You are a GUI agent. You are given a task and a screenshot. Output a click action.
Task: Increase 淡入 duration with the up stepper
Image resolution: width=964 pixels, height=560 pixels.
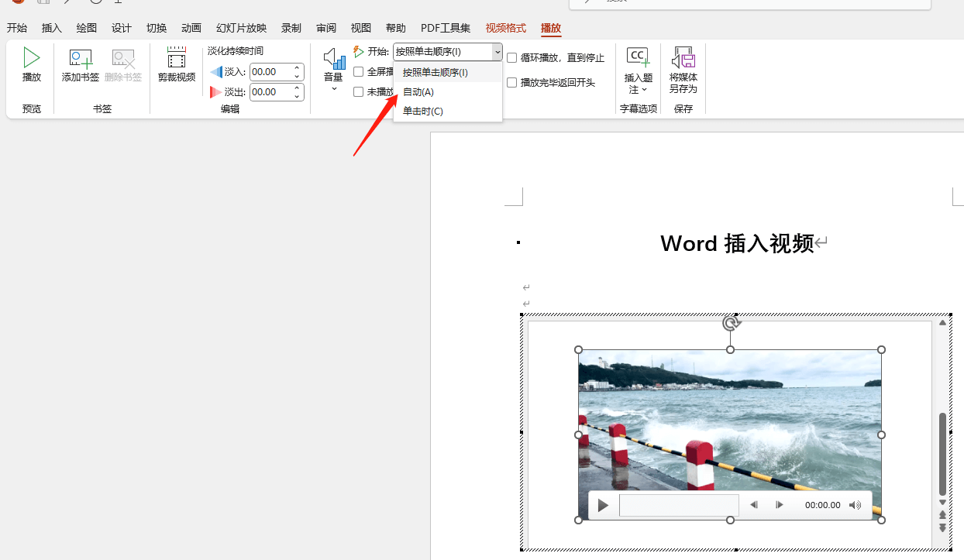point(298,67)
